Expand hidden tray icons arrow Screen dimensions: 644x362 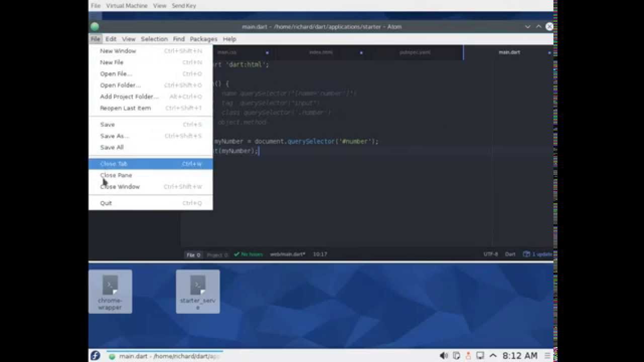[x=493, y=355]
